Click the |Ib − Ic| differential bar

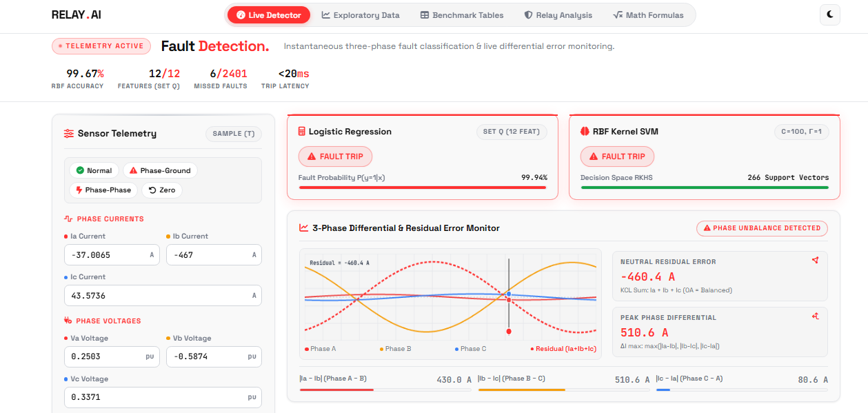pyautogui.click(x=564, y=390)
